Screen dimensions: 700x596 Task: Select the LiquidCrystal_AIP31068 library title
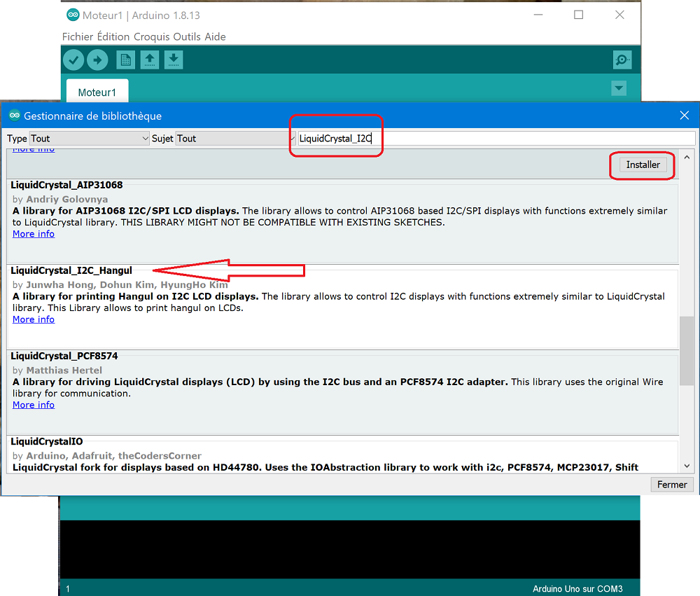pyautogui.click(x=66, y=185)
